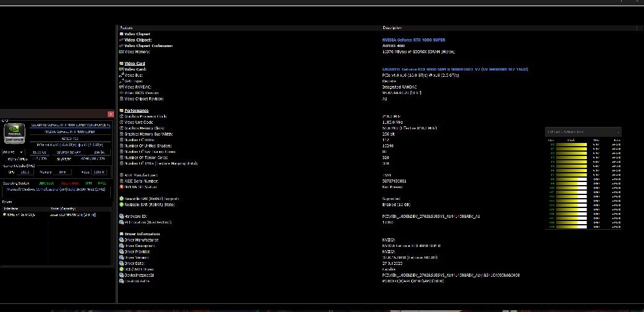This screenshot has height=312, width=644.
Task: Select the Driver Information section heading
Action: (142, 234)
